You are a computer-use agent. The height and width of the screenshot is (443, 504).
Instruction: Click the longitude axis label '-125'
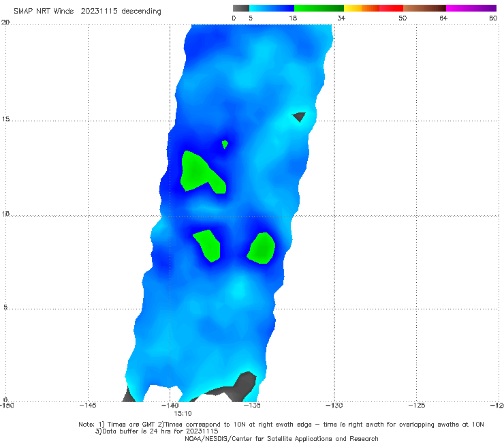coord(417,405)
